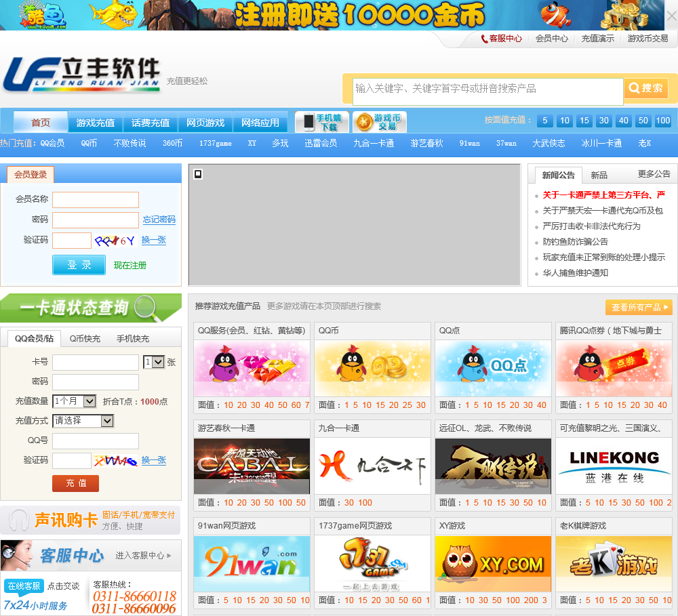Click 进入客服中心 link

pyautogui.click(x=143, y=556)
